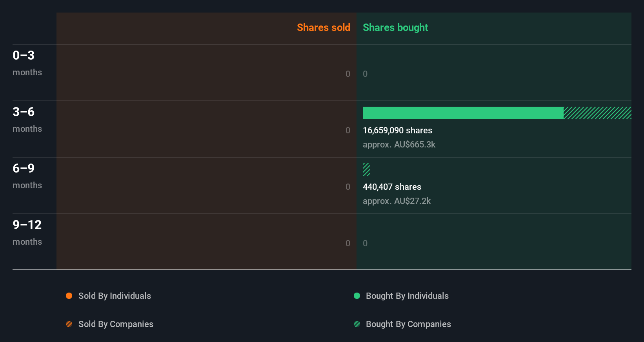
Task: Select the 6–9 months row label
Action: tap(27, 176)
